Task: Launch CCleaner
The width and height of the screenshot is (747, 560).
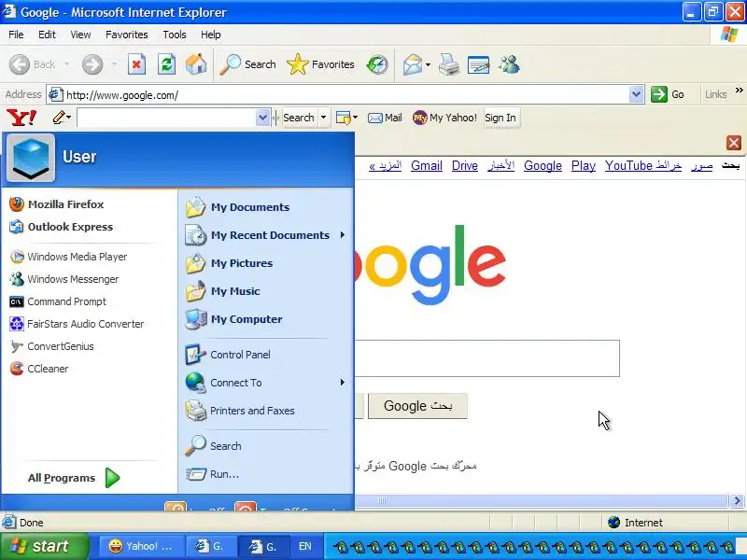Action: tap(39, 369)
